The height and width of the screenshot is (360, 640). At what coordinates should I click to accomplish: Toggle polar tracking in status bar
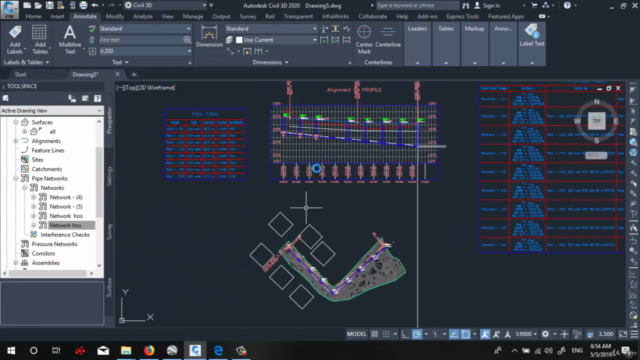pyautogui.click(x=417, y=334)
